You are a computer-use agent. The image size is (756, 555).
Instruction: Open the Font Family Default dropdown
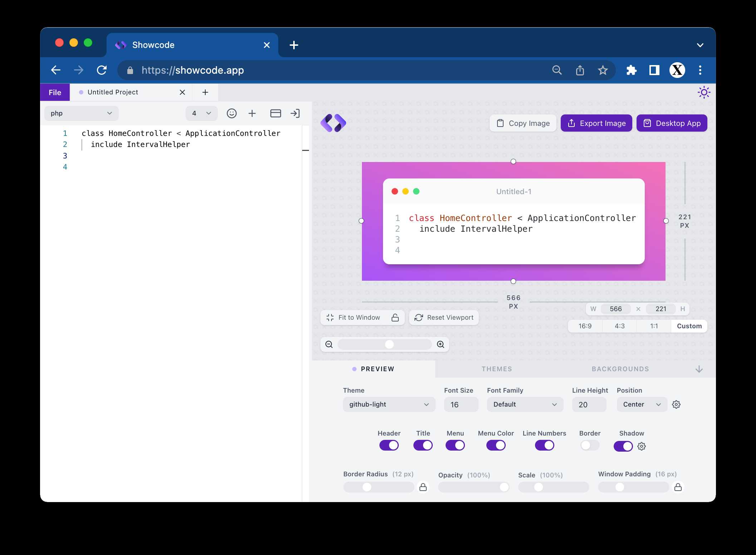(x=525, y=404)
